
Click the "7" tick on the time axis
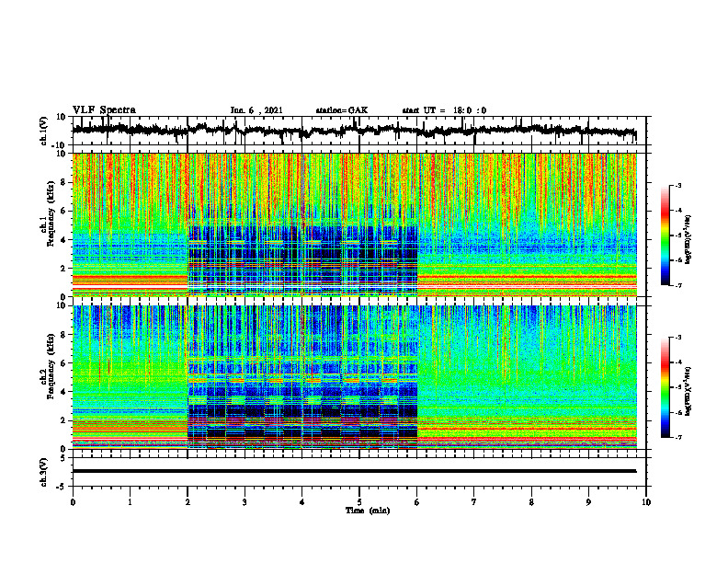[474, 502]
